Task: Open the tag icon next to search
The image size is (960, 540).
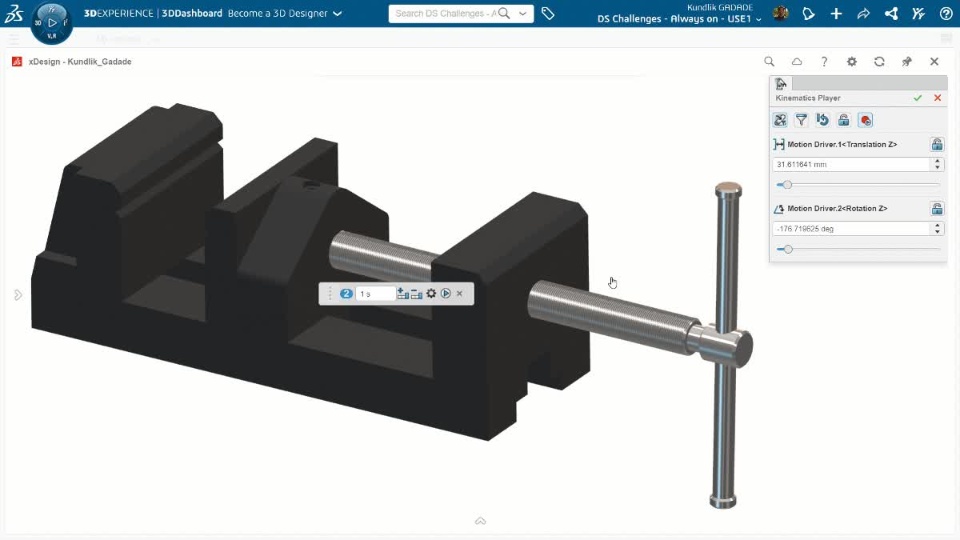Action: click(x=548, y=13)
